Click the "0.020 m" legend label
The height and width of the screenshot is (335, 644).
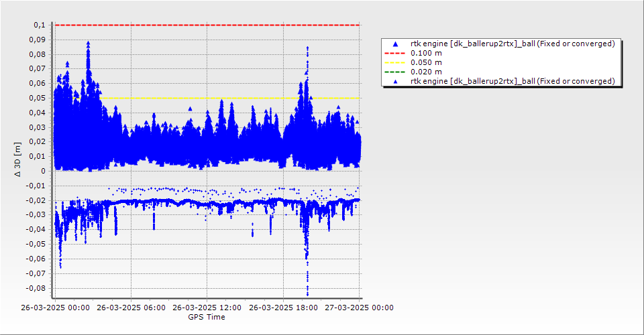pos(426,72)
